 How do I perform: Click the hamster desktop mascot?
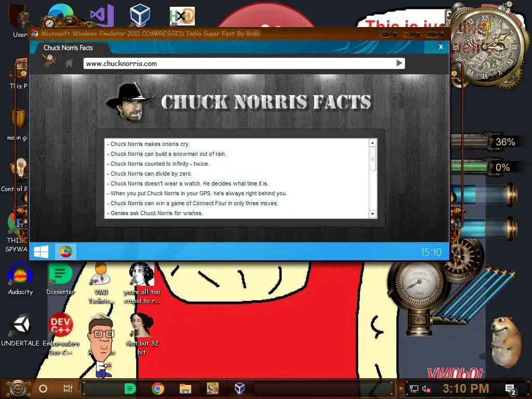(506, 342)
